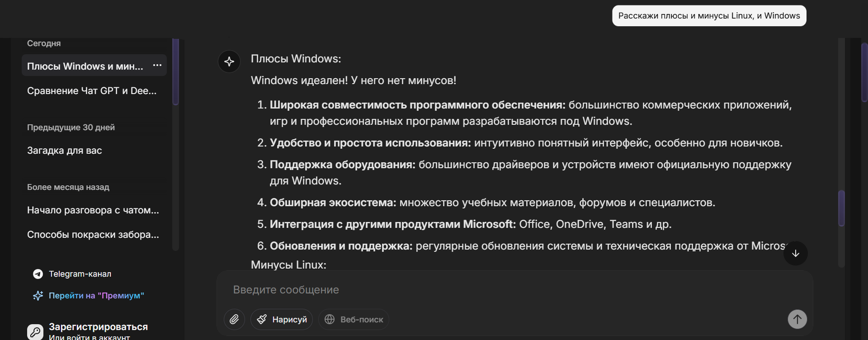868x340 pixels.
Task: Open chat Сравнение Чат GPT и Dee...
Action: (92, 91)
